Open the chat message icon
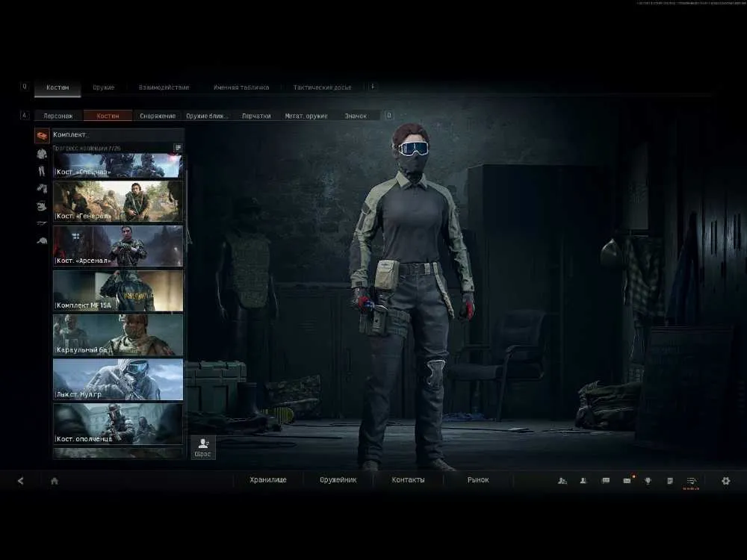Image resolution: width=747 pixels, height=560 pixels. coord(606,481)
